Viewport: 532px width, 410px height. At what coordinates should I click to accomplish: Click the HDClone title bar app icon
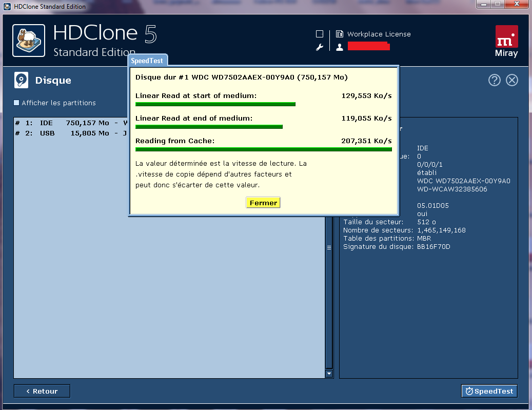click(x=7, y=7)
